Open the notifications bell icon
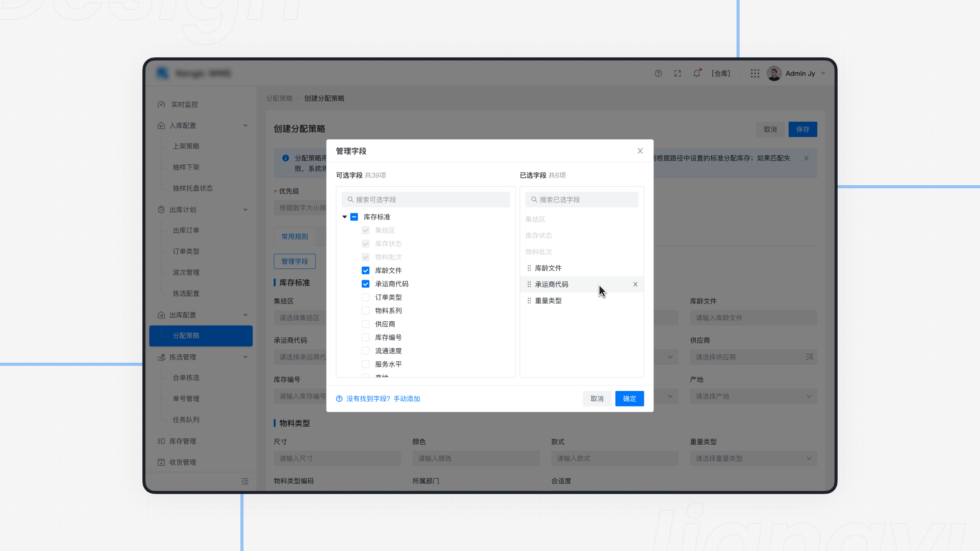980x551 pixels. tap(696, 73)
